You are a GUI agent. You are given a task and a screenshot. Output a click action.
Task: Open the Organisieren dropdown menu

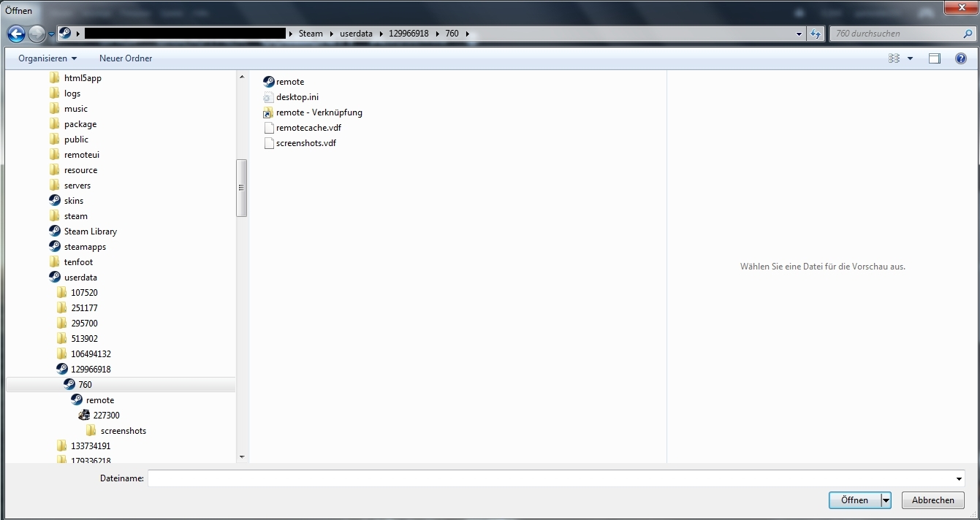[48, 58]
